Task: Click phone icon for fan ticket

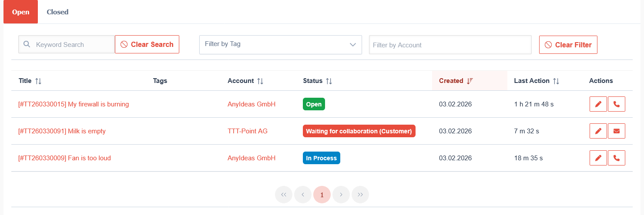Action: pos(616,158)
